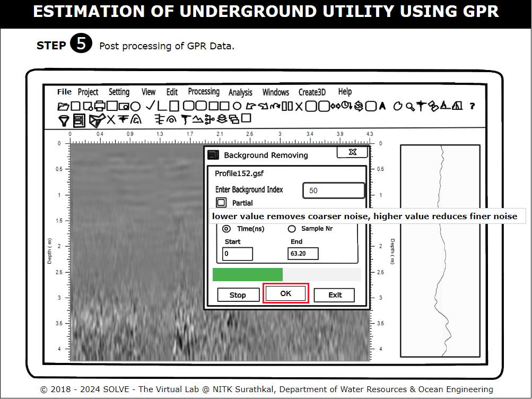Image resolution: width=532 pixels, height=399 pixels.
Task: Open the Processing menu
Action: click(x=204, y=92)
